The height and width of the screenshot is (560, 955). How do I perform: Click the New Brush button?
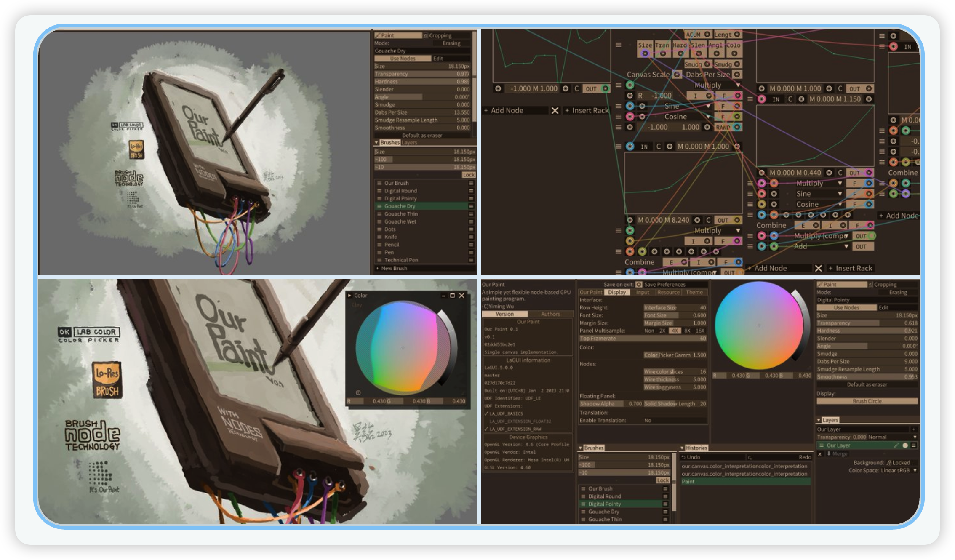tap(393, 268)
